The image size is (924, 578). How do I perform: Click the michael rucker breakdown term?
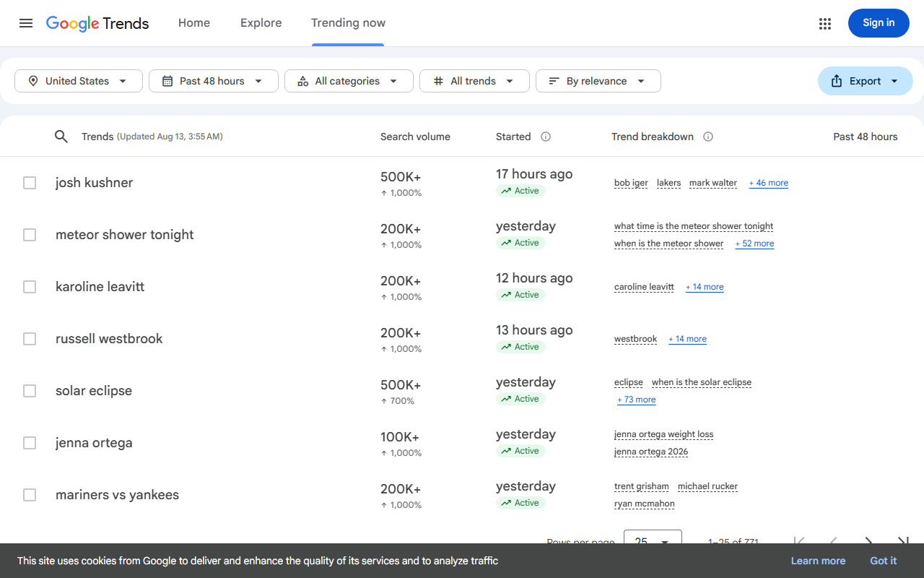pyautogui.click(x=707, y=486)
